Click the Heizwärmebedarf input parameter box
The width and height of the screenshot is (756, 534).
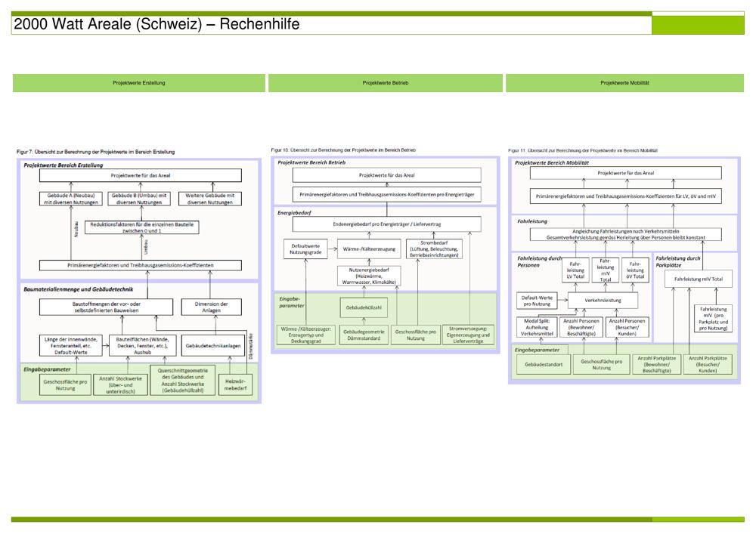(235, 385)
